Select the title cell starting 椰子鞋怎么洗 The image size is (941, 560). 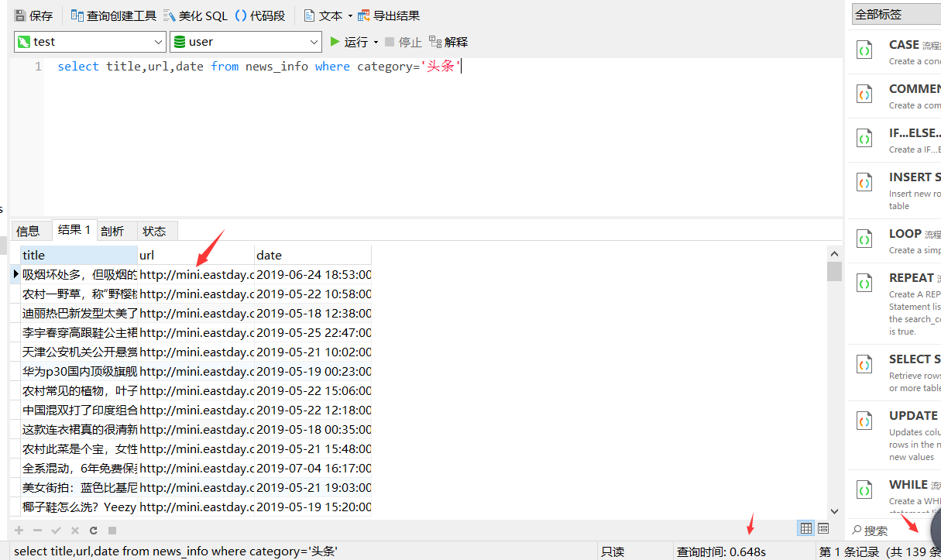pyautogui.click(x=79, y=507)
